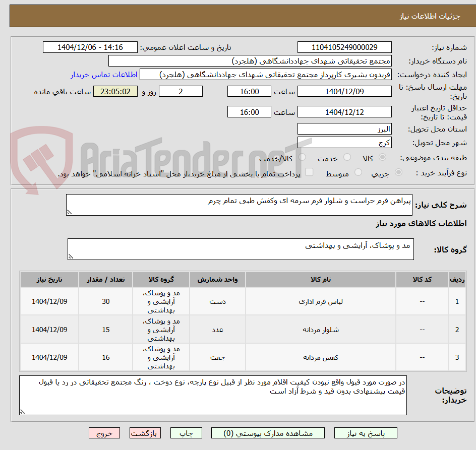
Task: Click unit cell دست in row 1
Action: click(217, 302)
